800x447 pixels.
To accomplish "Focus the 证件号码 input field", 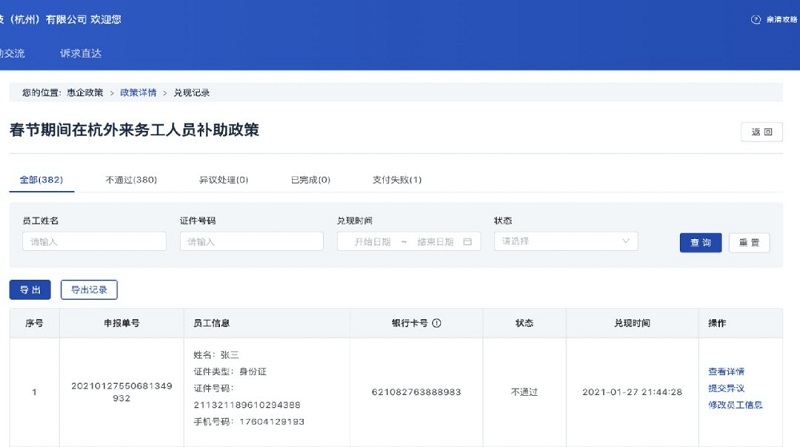I will coord(252,241).
